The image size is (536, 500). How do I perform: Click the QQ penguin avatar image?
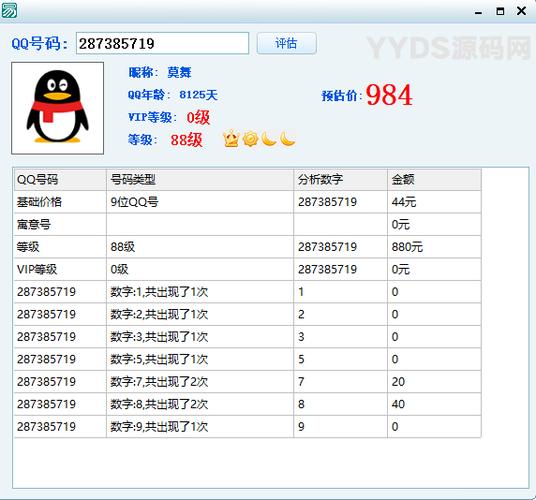[x=57, y=108]
